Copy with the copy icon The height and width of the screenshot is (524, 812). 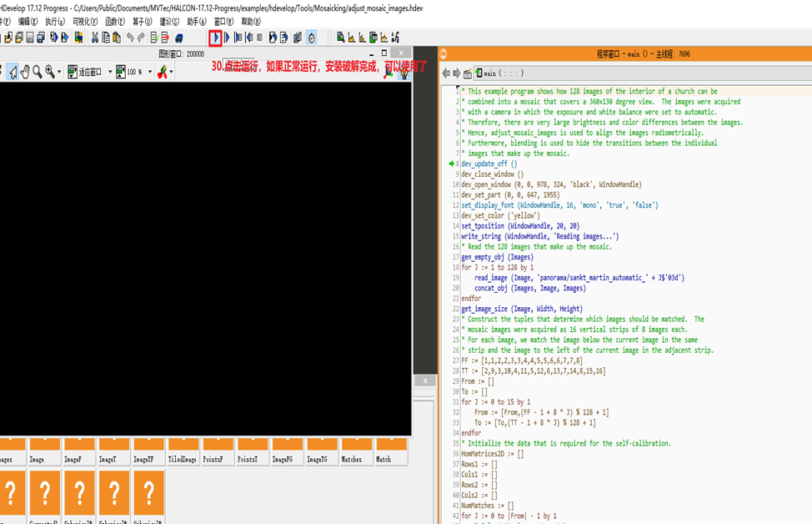click(106, 38)
